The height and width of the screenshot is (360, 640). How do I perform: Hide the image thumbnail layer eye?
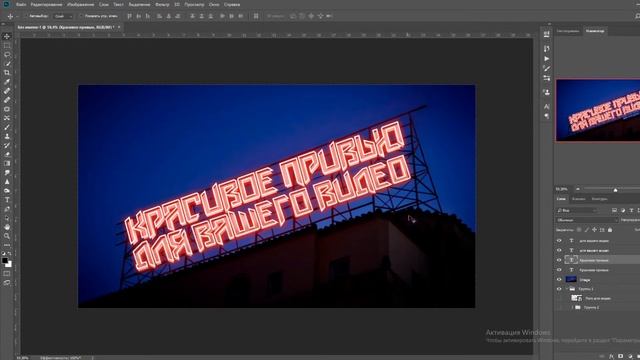pos(559,280)
